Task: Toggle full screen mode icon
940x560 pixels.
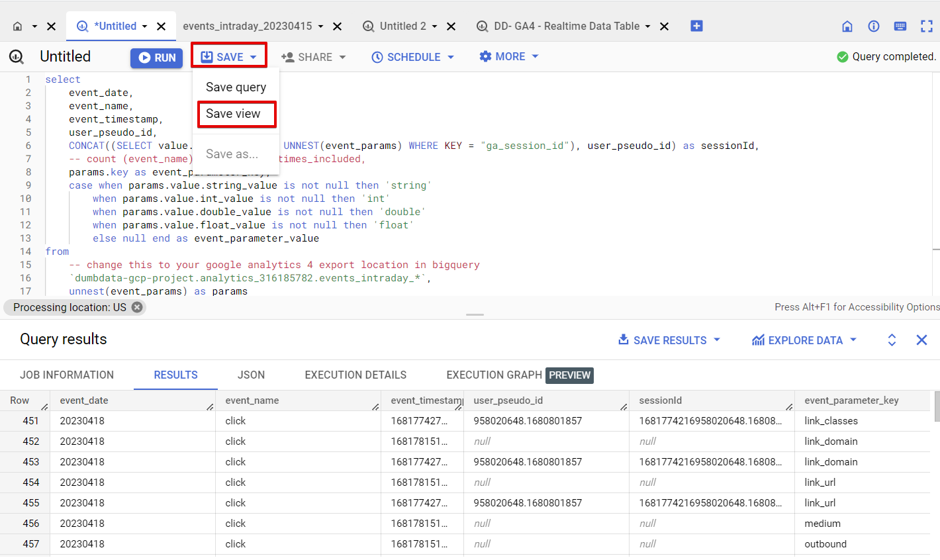Action: (927, 26)
